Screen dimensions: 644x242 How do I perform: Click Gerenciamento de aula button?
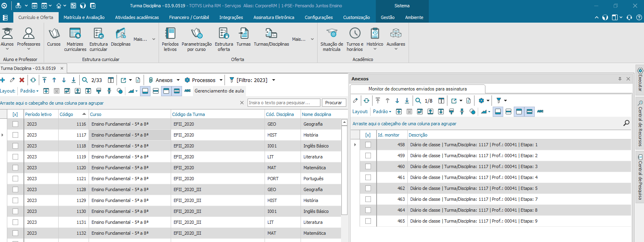tap(219, 91)
